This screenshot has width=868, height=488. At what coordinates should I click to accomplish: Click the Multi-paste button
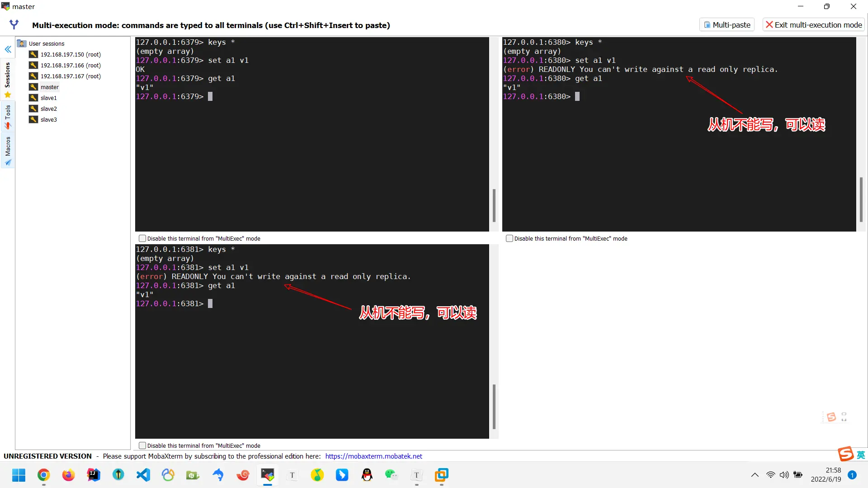pyautogui.click(x=727, y=25)
